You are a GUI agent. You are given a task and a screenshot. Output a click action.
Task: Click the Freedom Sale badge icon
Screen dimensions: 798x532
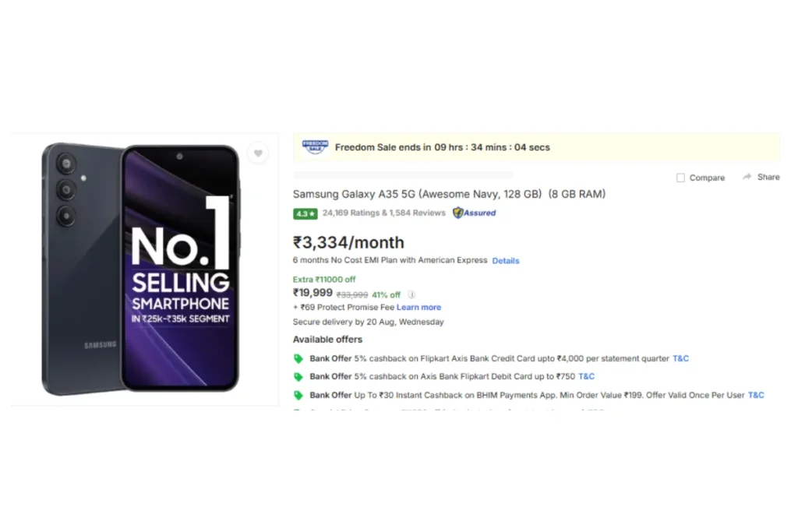[315, 147]
